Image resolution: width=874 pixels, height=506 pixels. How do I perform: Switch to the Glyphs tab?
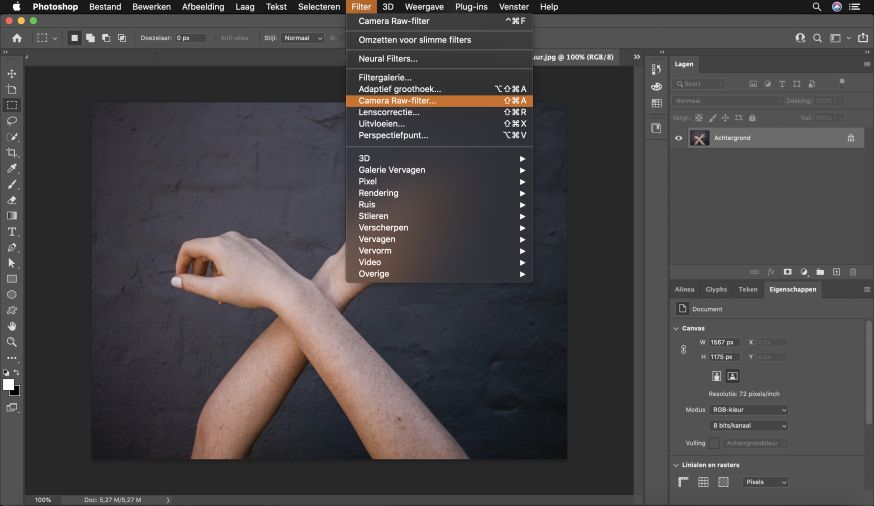click(x=716, y=290)
